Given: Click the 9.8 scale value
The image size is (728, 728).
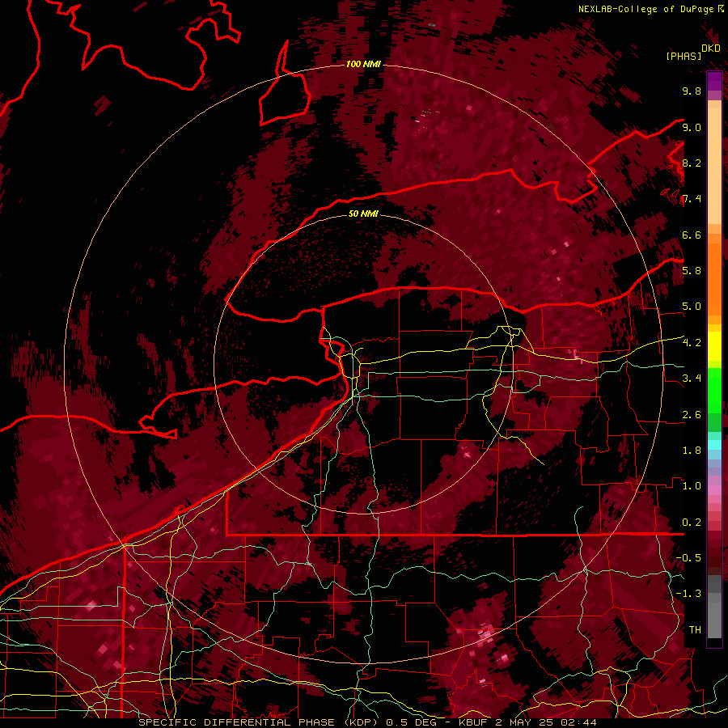Looking at the screenshot, I should tap(692, 91).
